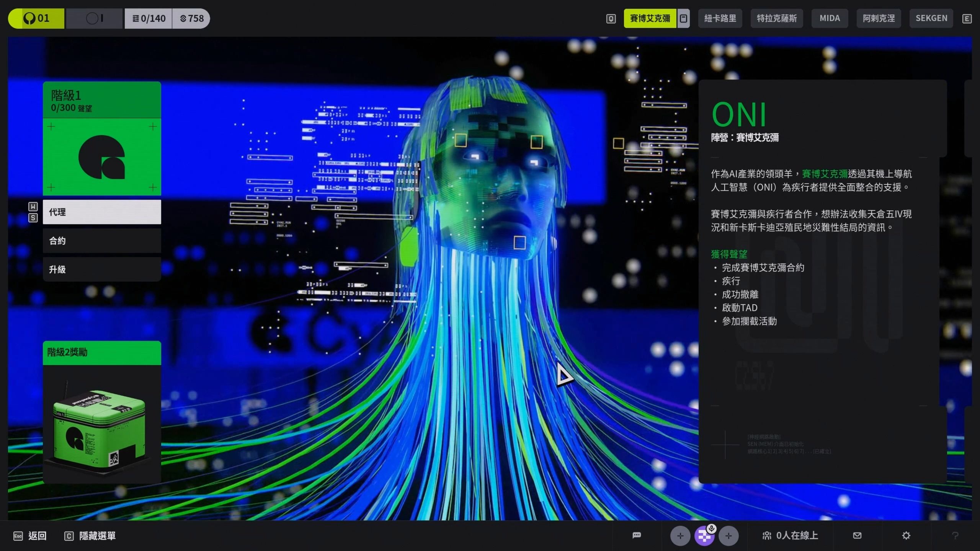Click the Q previous faction key icon
980x551 pixels.
click(611, 19)
